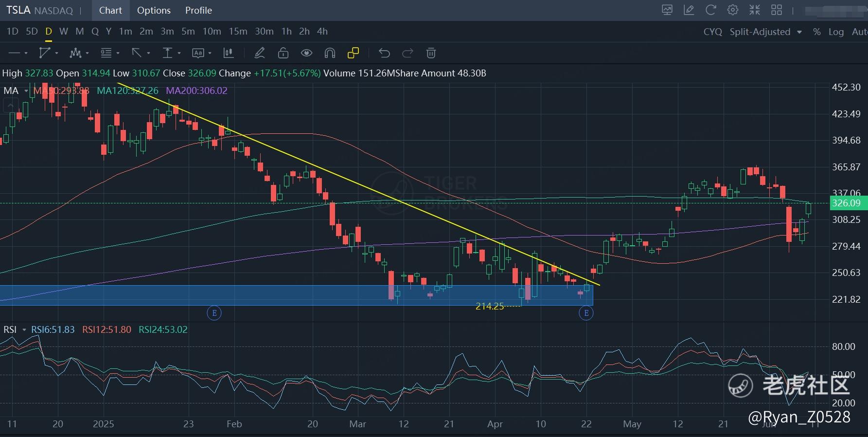Select the text annotation tool
This screenshot has height=437, width=868.
point(198,53)
